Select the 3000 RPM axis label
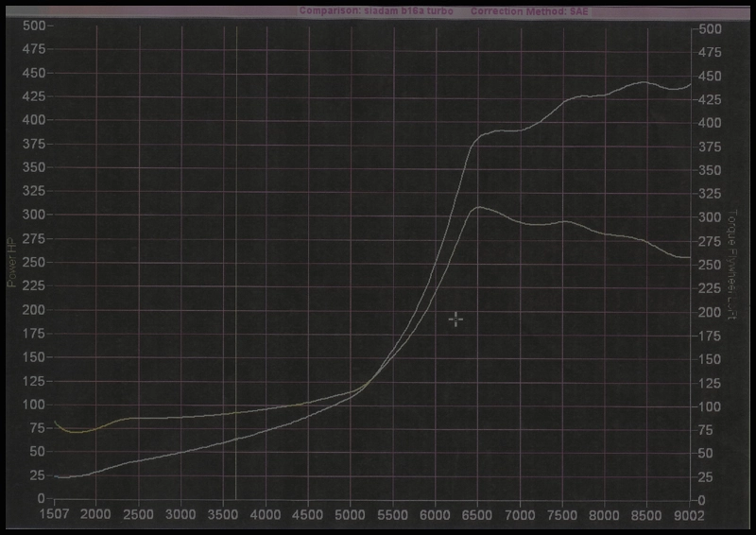The height and width of the screenshot is (535, 756). pyautogui.click(x=180, y=515)
